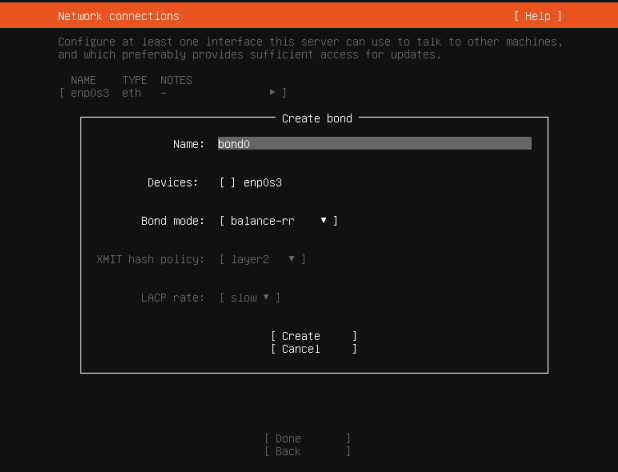Click the Bond mode: label
This screenshot has height=472, width=618.
pyautogui.click(x=173, y=221)
